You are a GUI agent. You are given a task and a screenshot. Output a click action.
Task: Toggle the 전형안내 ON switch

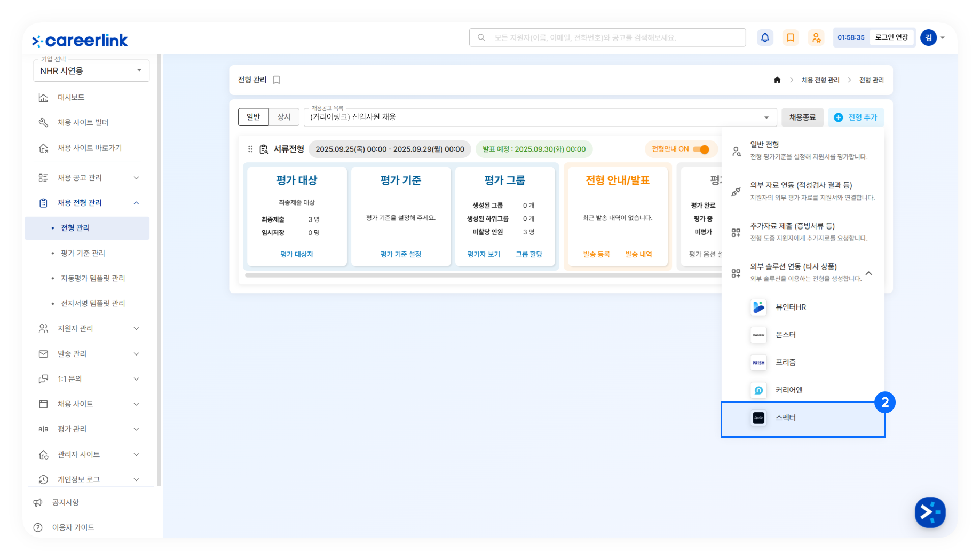coord(701,149)
